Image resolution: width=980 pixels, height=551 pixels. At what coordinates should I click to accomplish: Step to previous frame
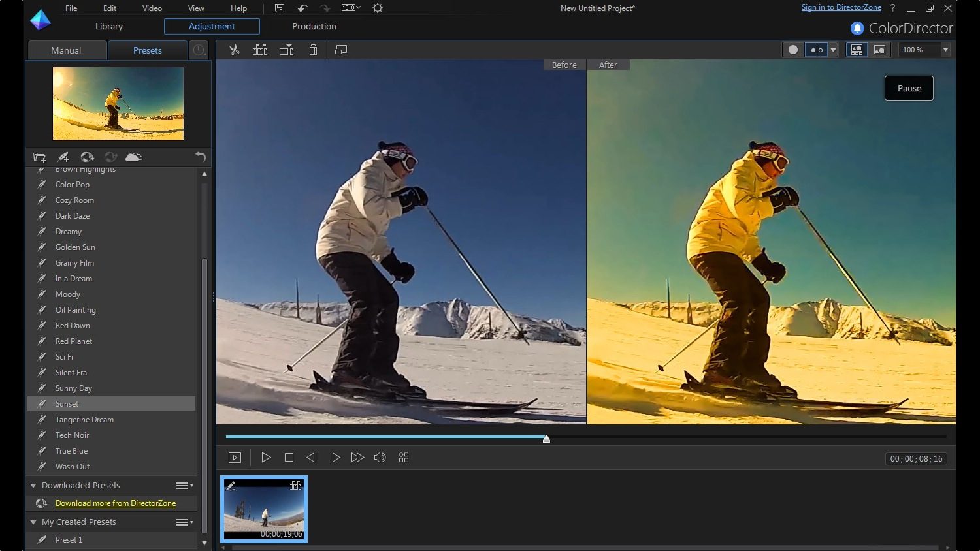pos(312,458)
